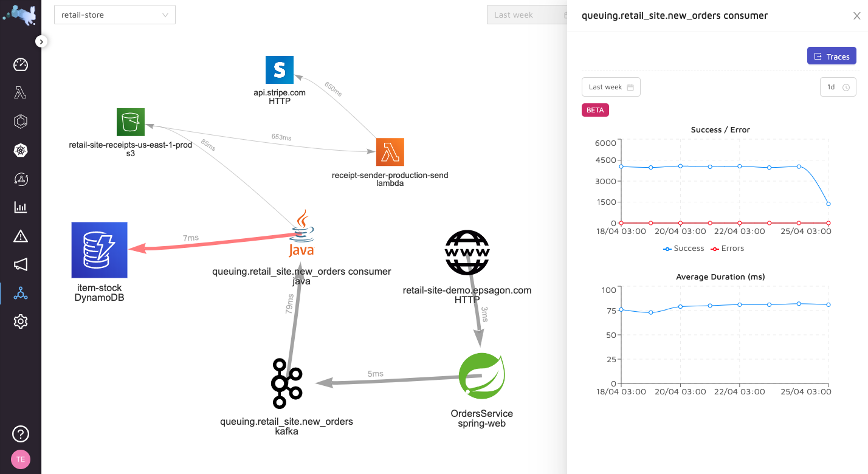Open the megaphone announcements sidebar icon
The height and width of the screenshot is (474, 868).
(x=21, y=264)
